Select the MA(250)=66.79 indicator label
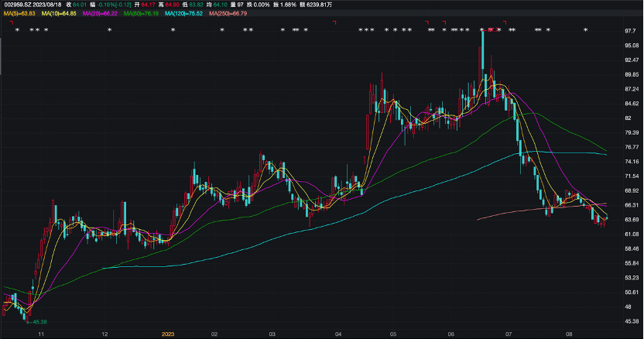 tap(229, 13)
